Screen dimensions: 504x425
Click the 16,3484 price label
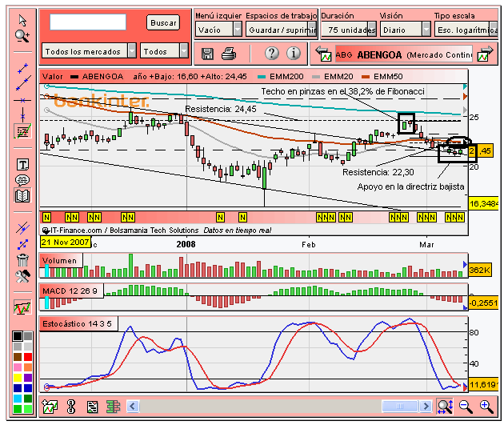coord(483,203)
